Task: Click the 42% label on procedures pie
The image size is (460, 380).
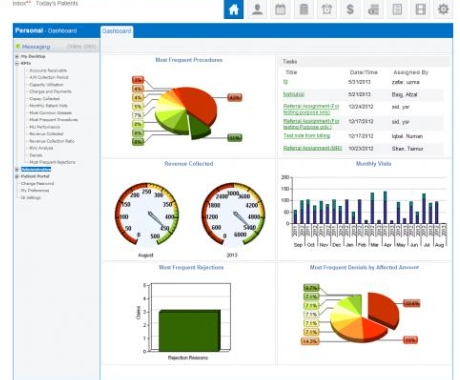Action: tap(235, 98)
